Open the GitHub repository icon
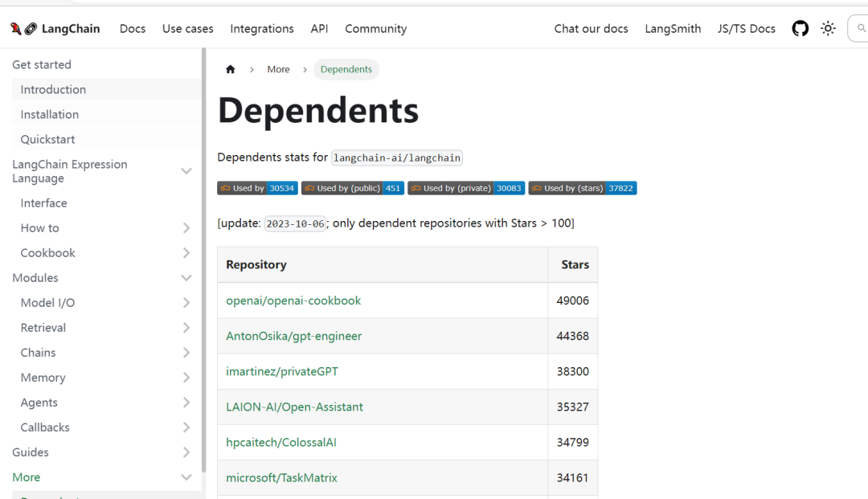 (x=800, y=29)
